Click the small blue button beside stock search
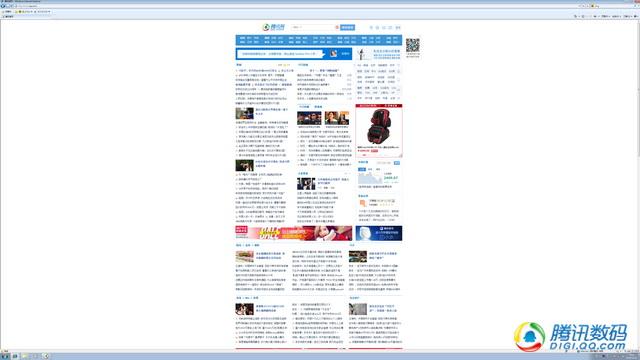Viewport: 640px width, 360px height. 397,163
